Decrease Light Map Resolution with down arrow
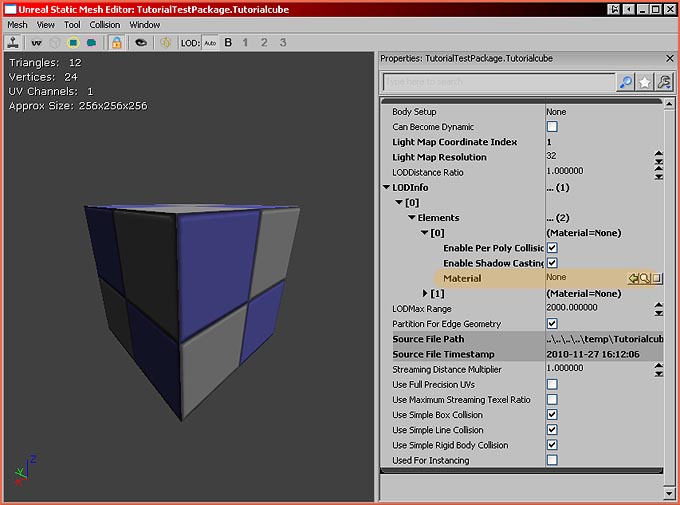The width and height of the screenshot is (680, 505). point(659,161)
